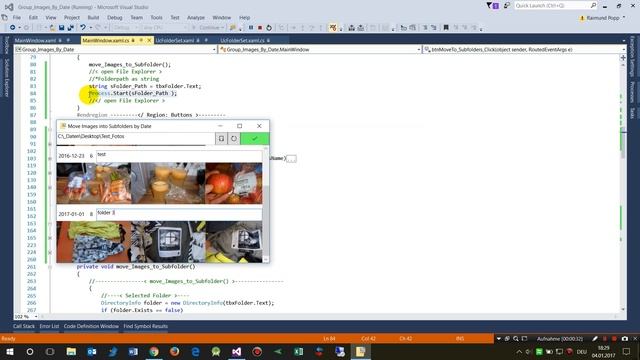The image size is (640, 360).
Task: Click the Cortana circle on taskbar
Action: coord(30,351)
